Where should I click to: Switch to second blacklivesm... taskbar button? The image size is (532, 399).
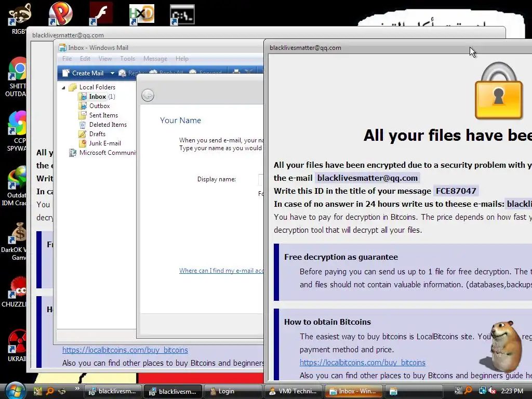174,391
